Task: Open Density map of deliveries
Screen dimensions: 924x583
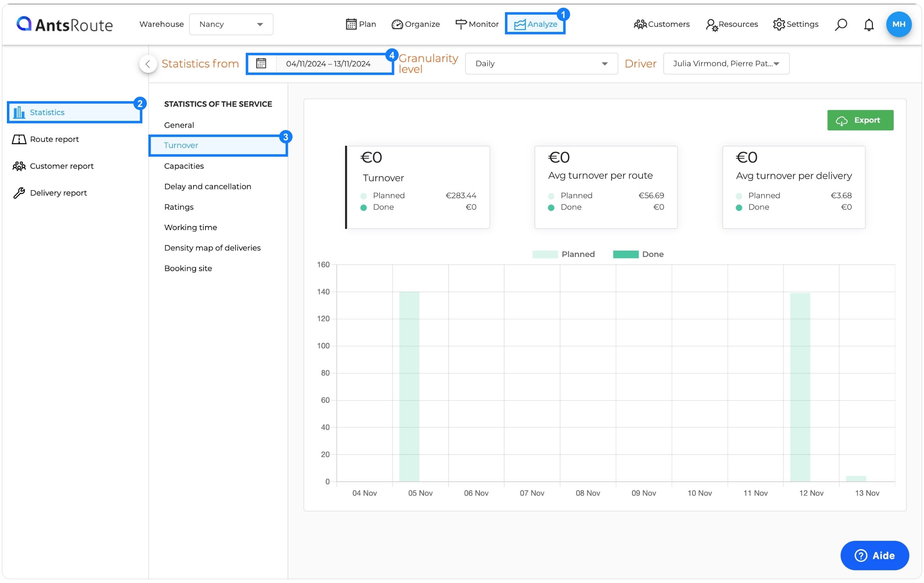Action: click(x=212, y=247)
